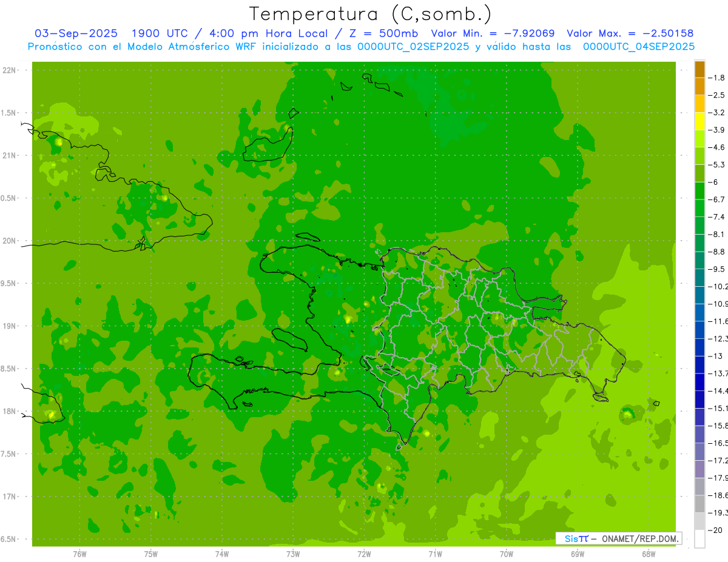Click the "-19.3" color scale label
This screenshot has height=562, width=728.
pos(720,513)
